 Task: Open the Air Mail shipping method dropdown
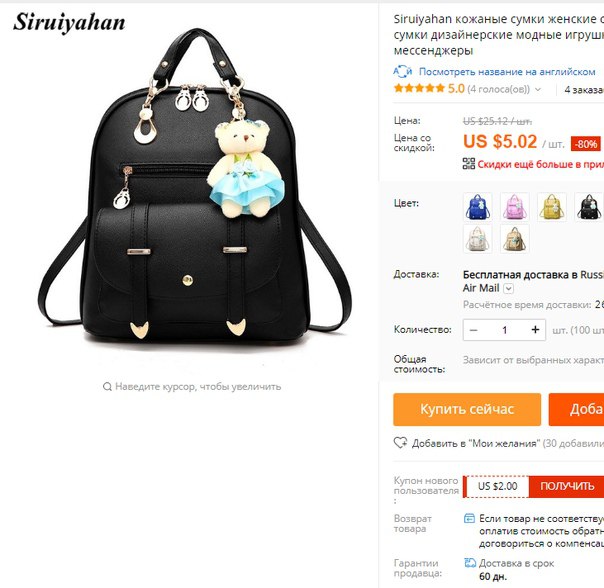[x=508, y=289]
